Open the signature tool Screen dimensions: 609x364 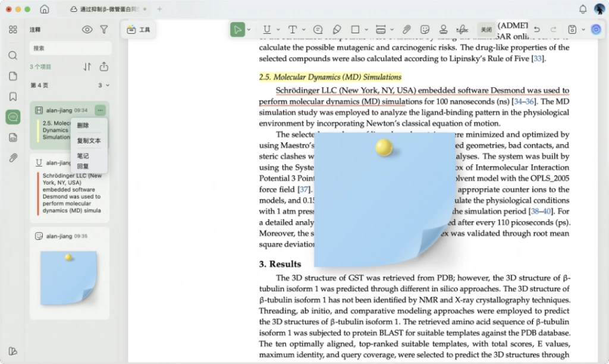[x=462, y=30]
